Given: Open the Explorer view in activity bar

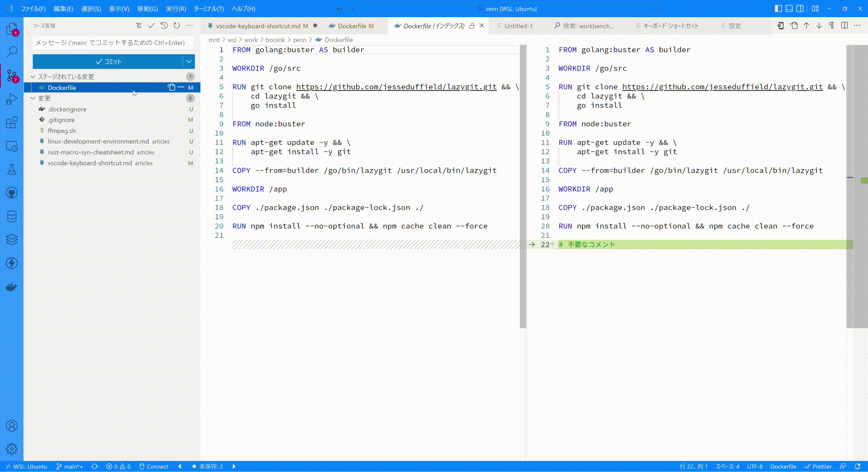Looking at the screenshot, I should (x=12, y=29).
